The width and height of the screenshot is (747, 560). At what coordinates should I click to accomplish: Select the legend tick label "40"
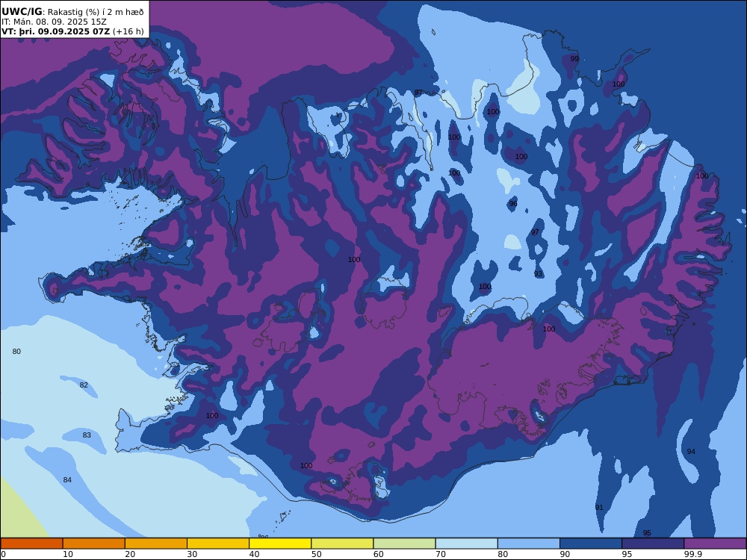[255, 554]
